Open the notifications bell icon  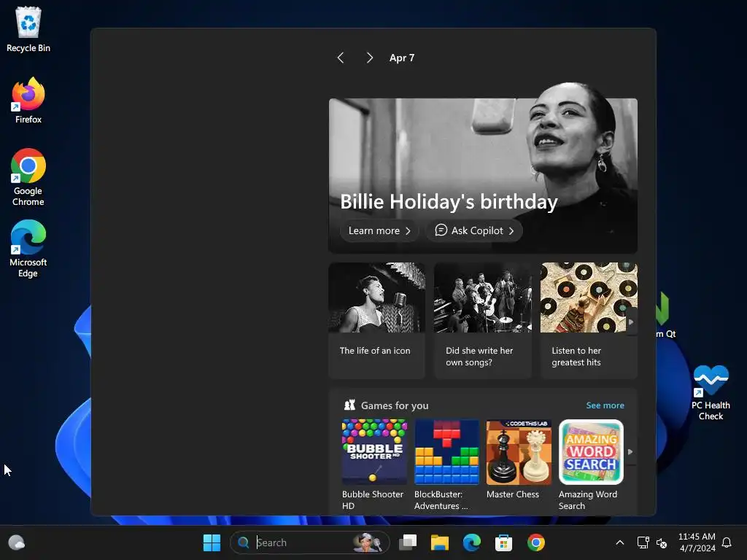(x=727, y=542)
